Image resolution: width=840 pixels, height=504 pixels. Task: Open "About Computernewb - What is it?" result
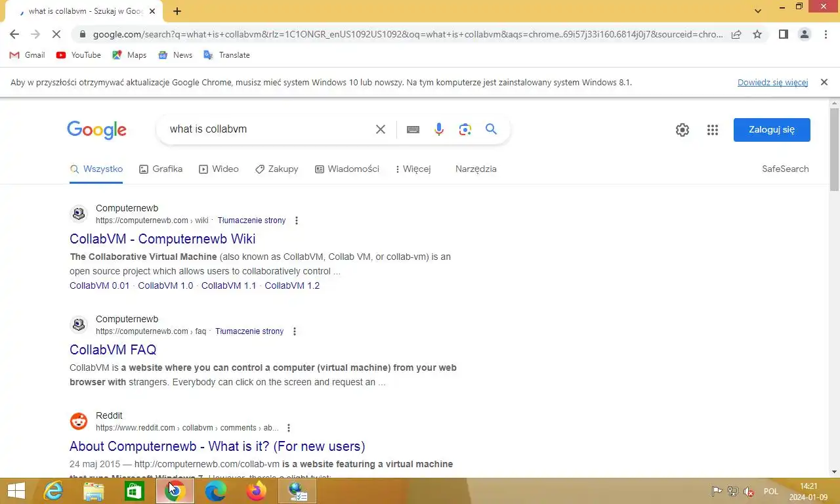217,446
